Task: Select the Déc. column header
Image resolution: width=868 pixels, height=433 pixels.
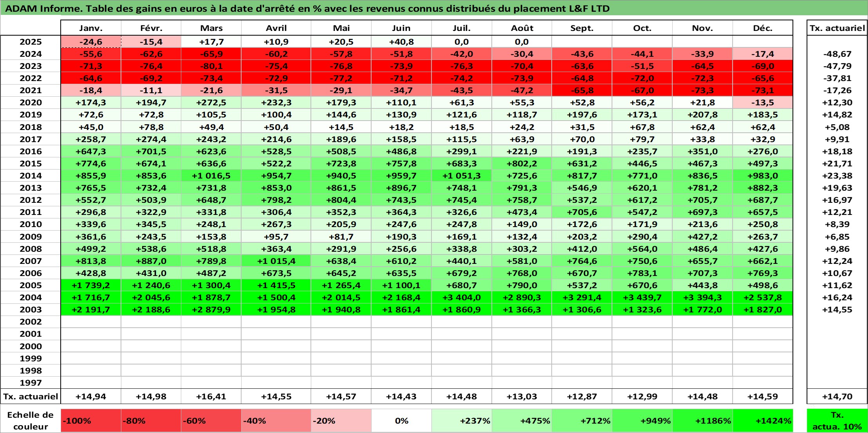Action: 763,28
